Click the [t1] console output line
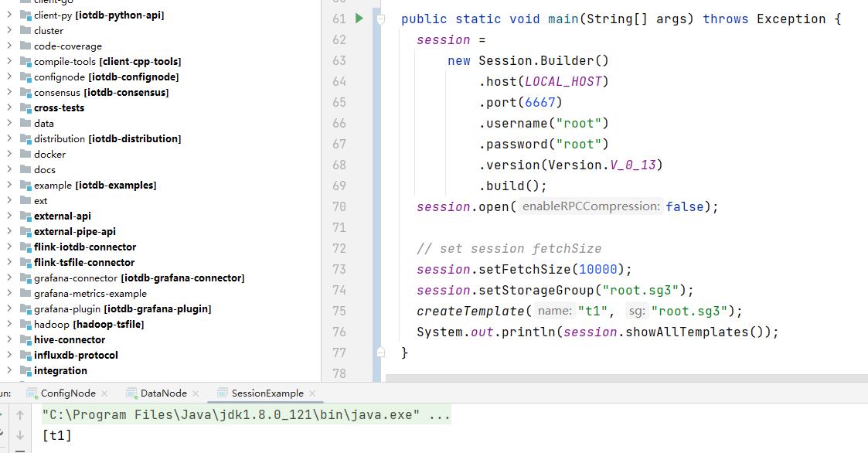868x453 pixels. click(57, 435)
